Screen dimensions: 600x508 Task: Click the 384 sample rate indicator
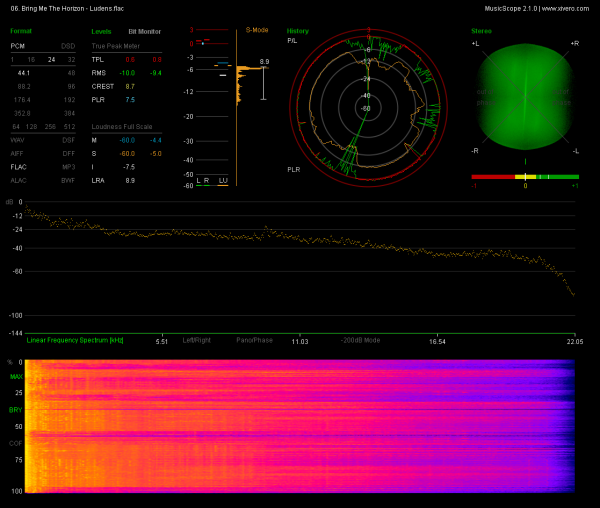click(x=70, y=114)
